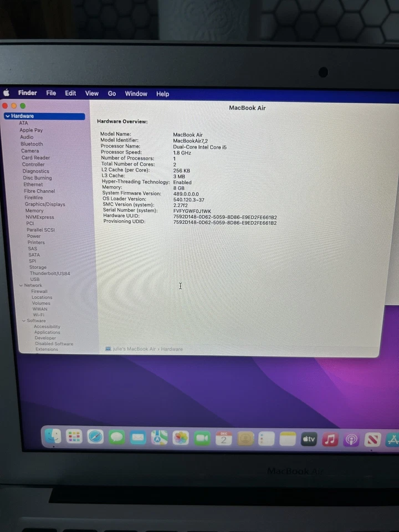Viewport: 399px width, 532px height.
Task: Open Photos from the Dock
Action: [181, 438]
